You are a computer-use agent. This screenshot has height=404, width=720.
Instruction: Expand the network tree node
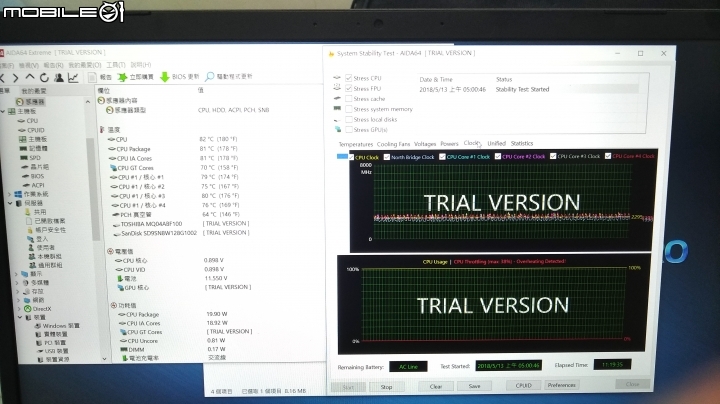pos(19,300)
